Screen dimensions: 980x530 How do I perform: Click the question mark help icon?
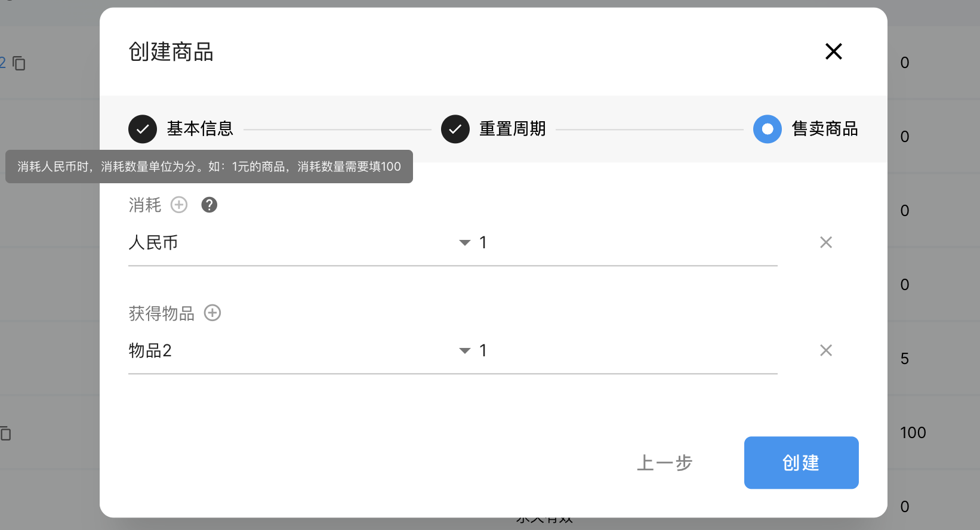[x=209, y=205]
